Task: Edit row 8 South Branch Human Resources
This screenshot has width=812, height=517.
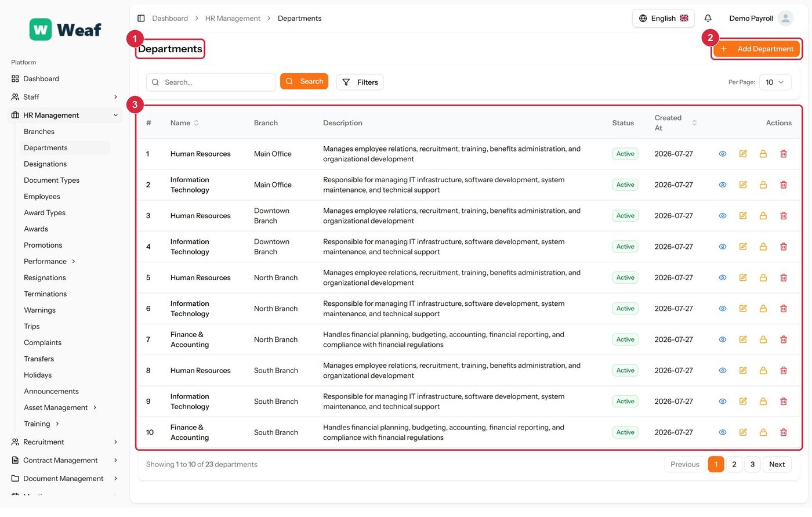Action: [743, 370]
